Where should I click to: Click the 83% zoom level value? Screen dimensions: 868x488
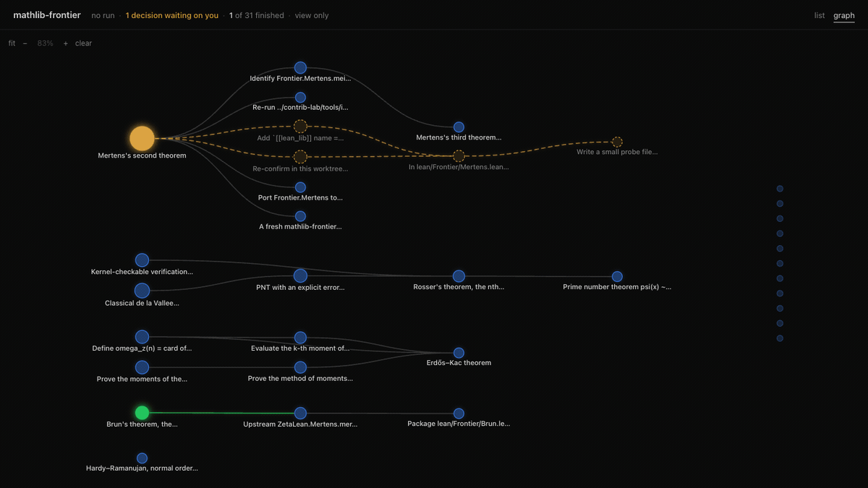[45, 43]
